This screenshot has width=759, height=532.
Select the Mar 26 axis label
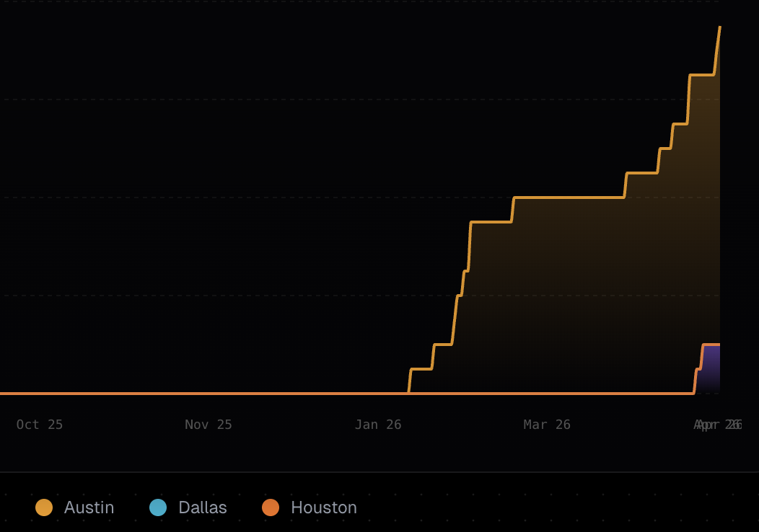[547, 425]
